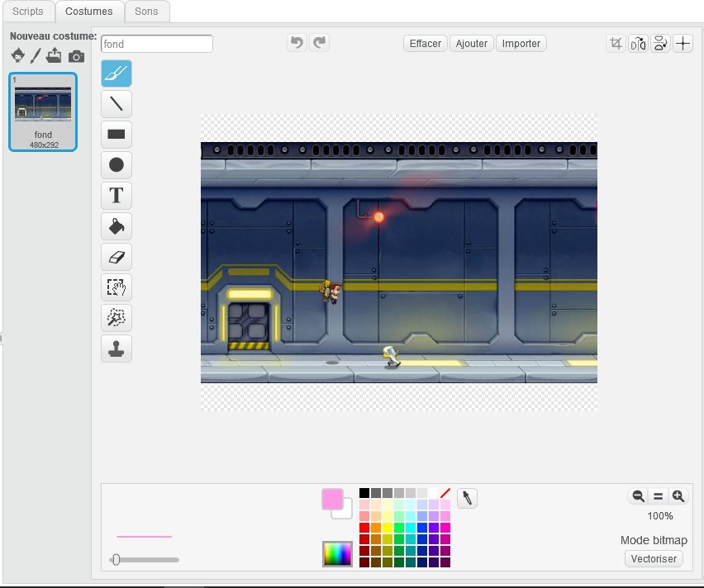Choose the transparent red-slash swatch

(x=445, y=493)
